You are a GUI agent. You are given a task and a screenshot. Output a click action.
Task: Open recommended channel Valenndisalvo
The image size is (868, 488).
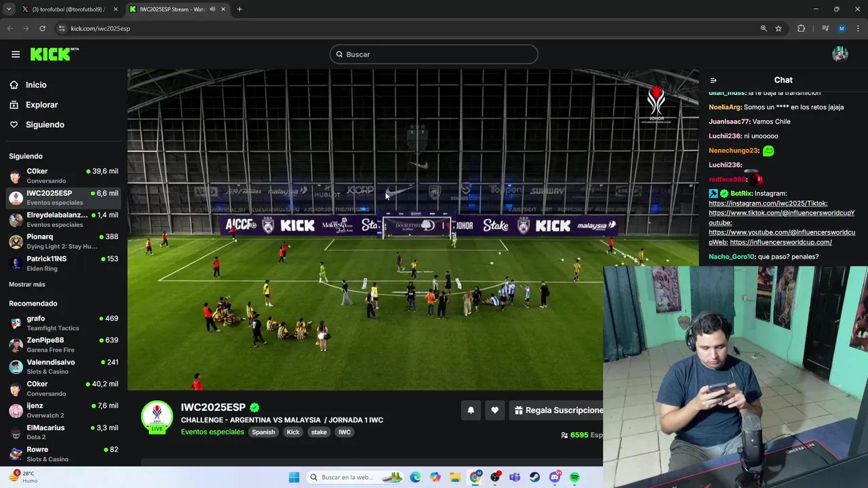point(64,367)
